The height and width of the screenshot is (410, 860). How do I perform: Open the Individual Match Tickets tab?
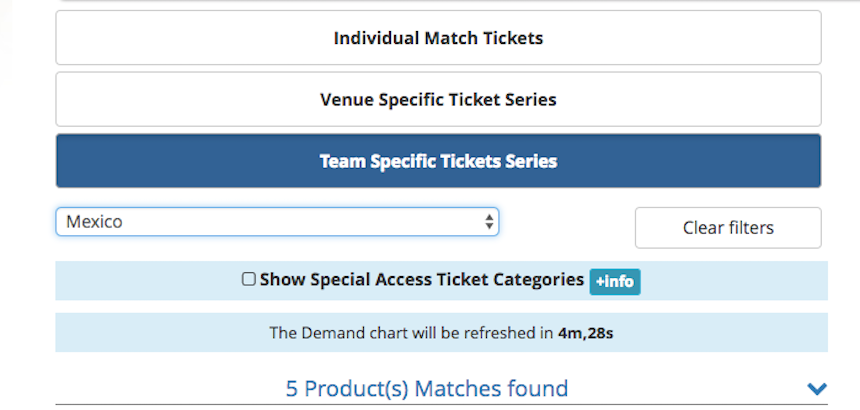(438, 39)
